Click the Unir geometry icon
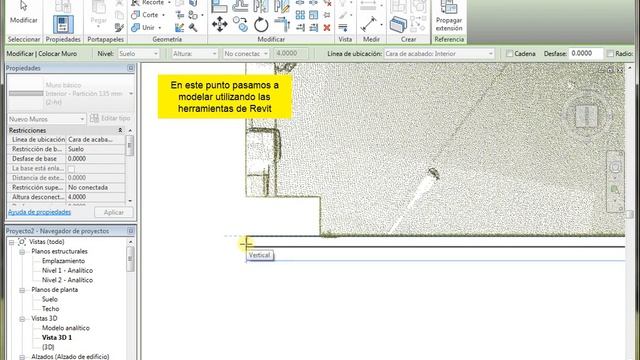Viewport: 640px width, 360px height. 136,27
